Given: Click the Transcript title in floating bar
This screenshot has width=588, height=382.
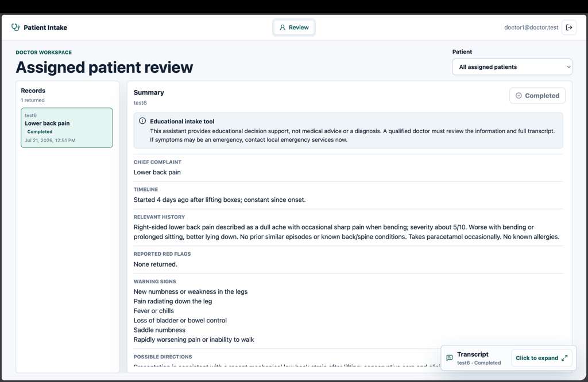Looking at the screenshot, I should coord(473,354).
